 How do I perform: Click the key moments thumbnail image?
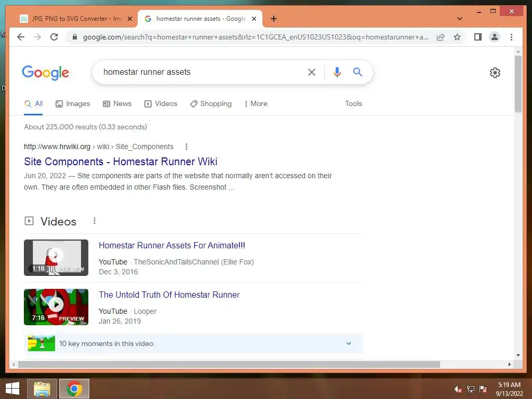point(42,343)
